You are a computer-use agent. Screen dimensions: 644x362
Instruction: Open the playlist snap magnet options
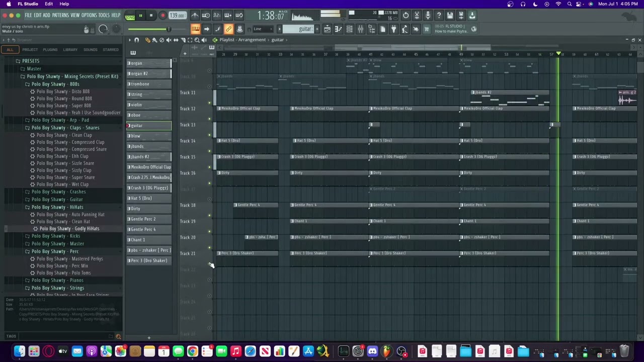pos(136,40)
